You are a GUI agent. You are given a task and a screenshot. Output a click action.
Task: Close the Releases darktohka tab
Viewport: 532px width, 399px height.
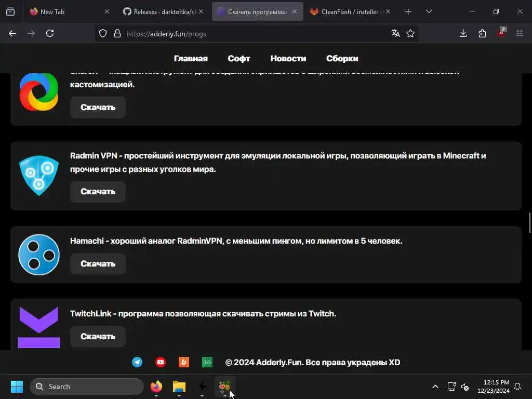[x=201, y=11]
